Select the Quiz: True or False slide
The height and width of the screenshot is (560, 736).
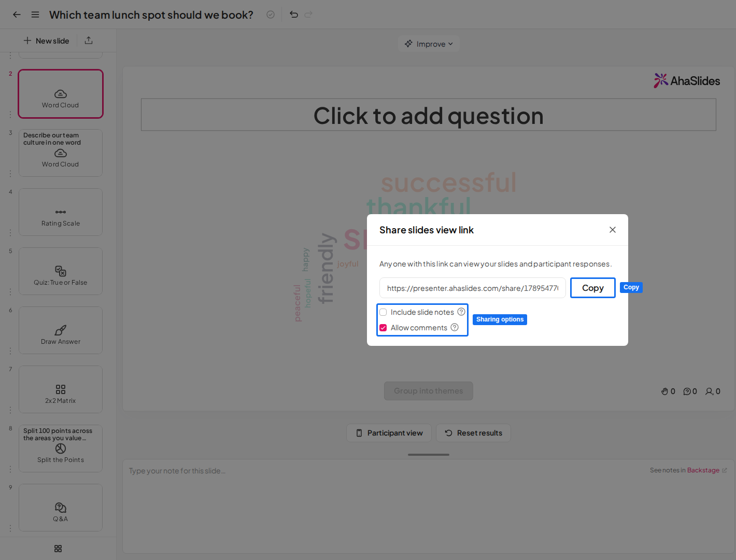(61, 271)
